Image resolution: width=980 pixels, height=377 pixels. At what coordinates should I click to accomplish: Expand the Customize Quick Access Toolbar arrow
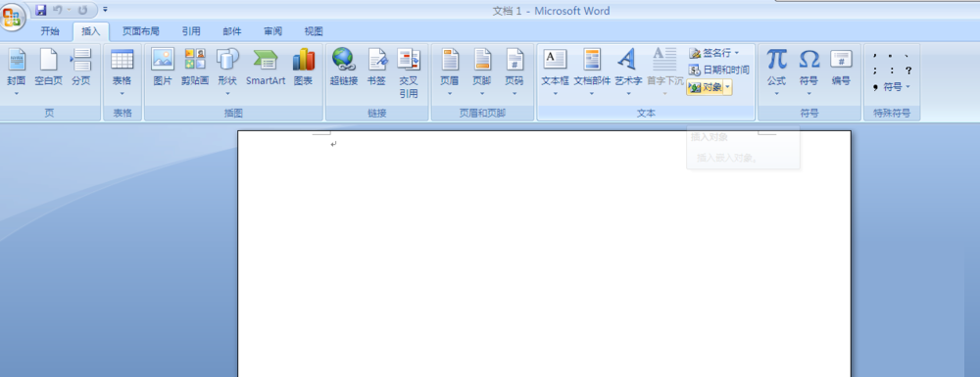click(105, 10)
